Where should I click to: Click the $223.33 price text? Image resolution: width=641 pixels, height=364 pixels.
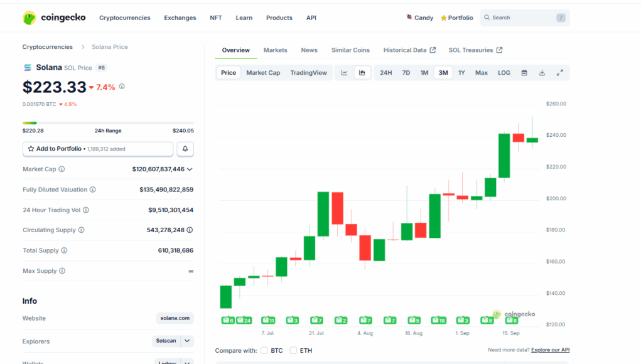[55, 87]
